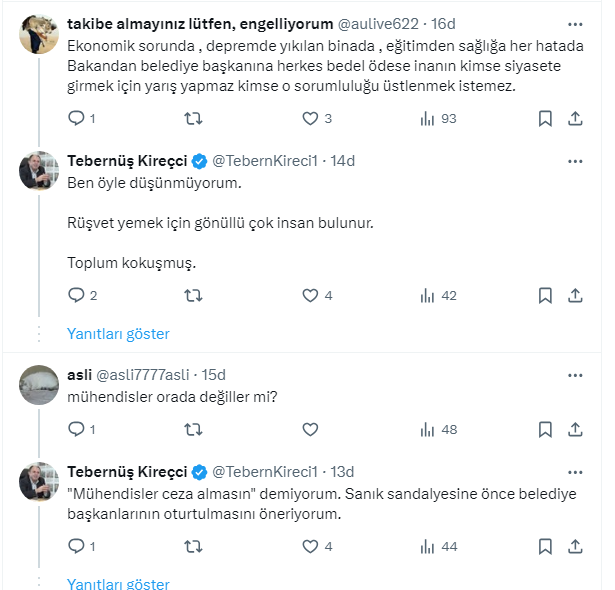Bookmark the aulive622 tweet

545,118
